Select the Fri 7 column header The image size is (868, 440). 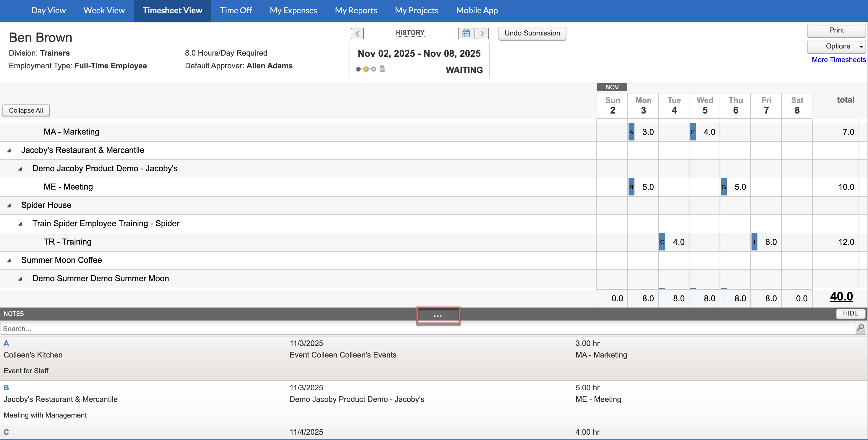click(766, 106)
